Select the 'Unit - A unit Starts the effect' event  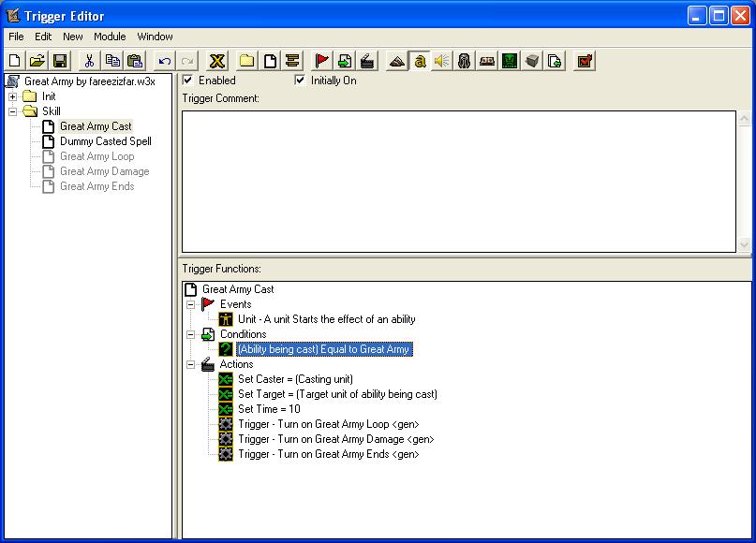pyautogui.click(x=326, y=319)
